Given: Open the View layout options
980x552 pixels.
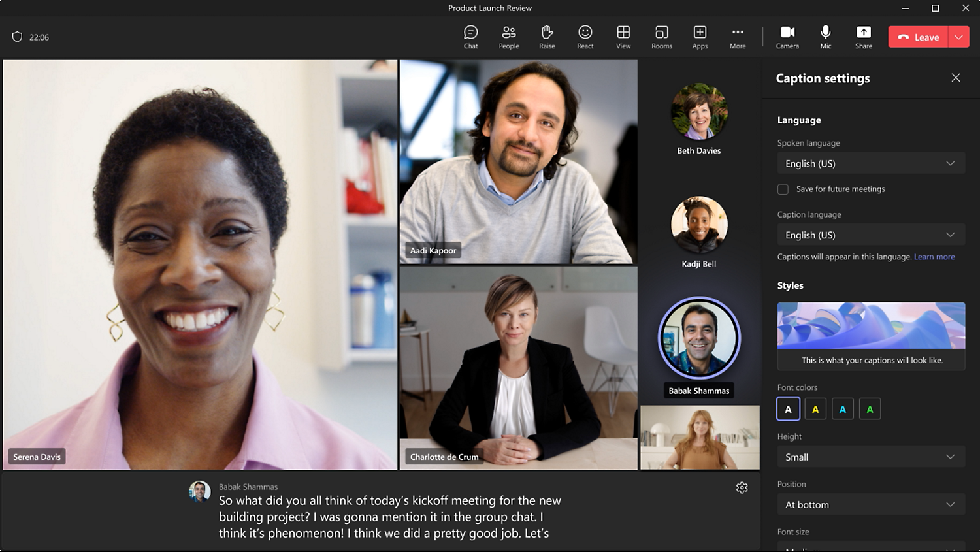Looking at the screenshot, I should click(x=623, y=37).
